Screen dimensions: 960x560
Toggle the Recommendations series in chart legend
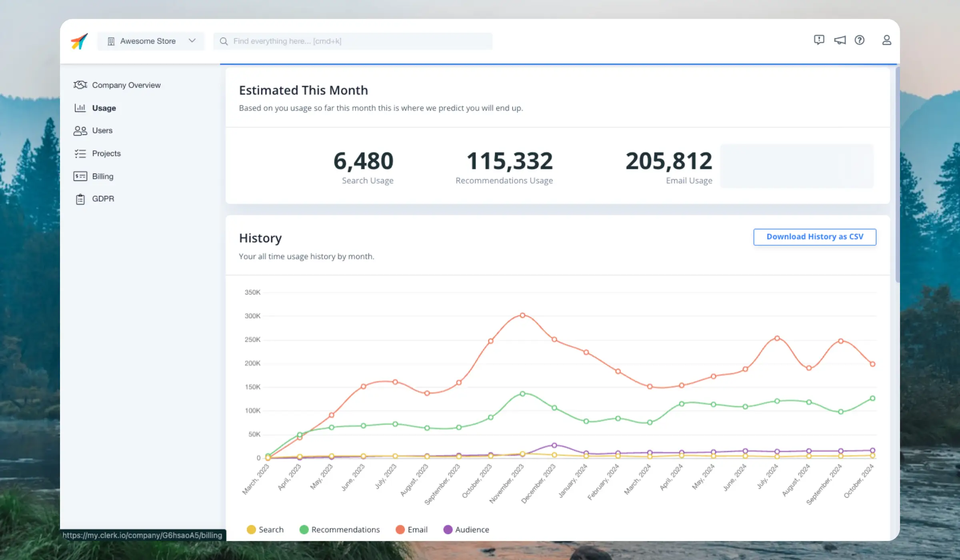tap(340, 529)
